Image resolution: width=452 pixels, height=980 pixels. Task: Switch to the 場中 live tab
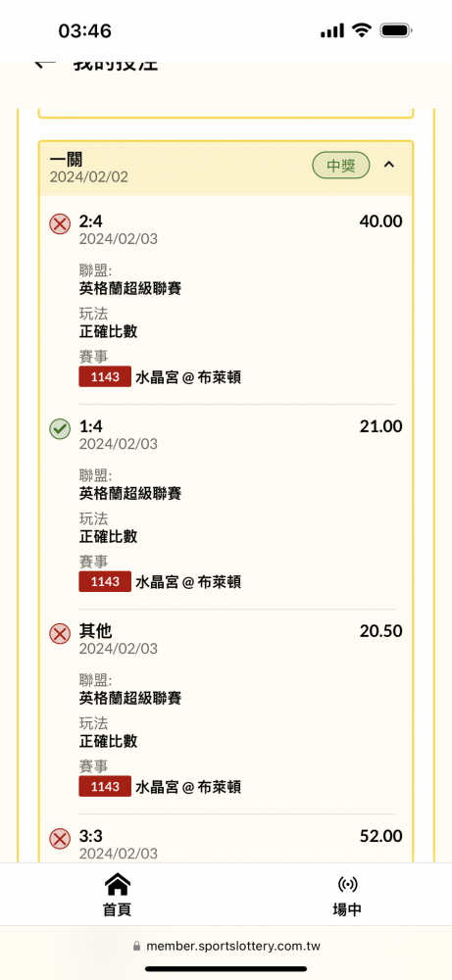click(347, 895)
